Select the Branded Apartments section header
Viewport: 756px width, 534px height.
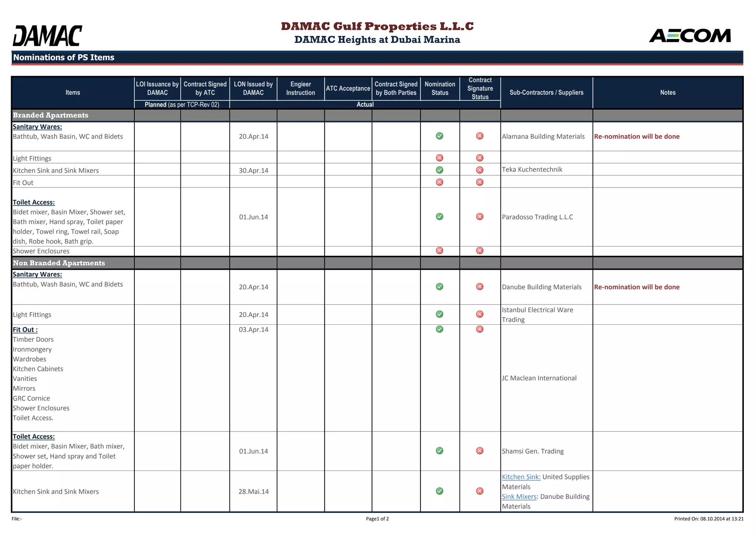coord(51,115)
